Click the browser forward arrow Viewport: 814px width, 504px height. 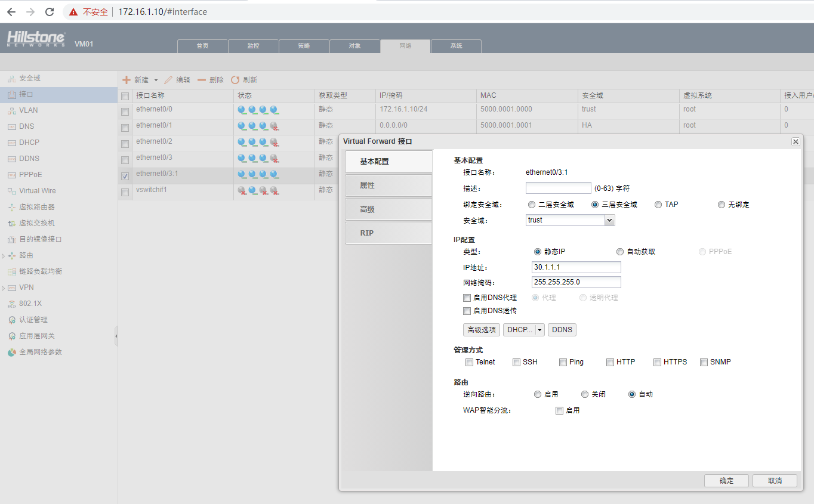(30, 12)
